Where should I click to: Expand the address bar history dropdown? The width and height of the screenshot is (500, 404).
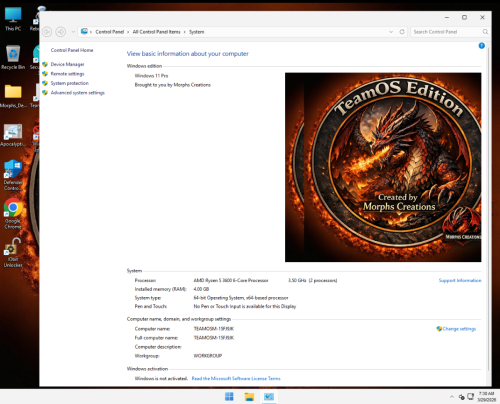click(x=391, y=32)
